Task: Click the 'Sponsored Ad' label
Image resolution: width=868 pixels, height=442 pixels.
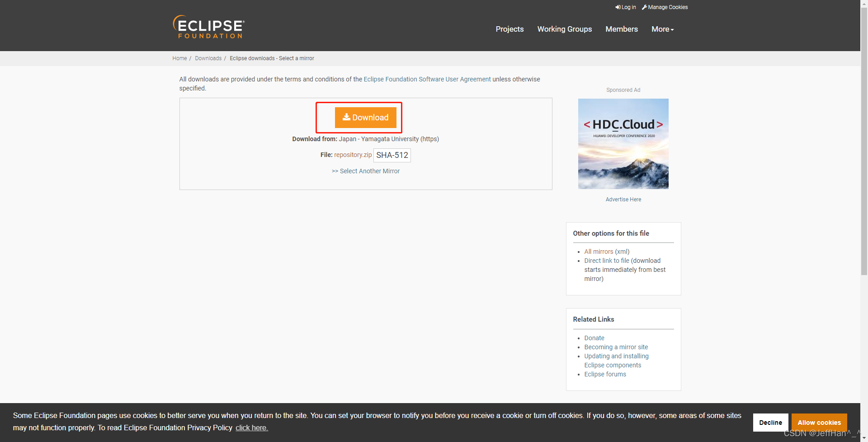Action: [623, 90]
